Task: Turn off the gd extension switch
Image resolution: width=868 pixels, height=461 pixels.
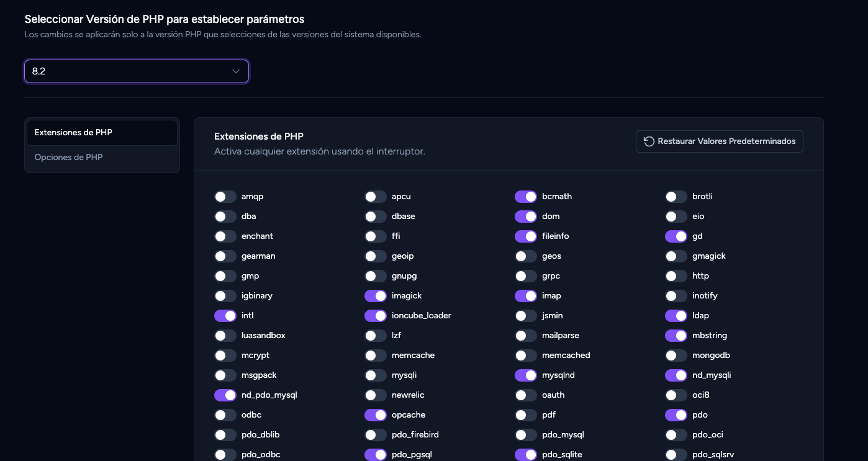Action: [676, 236]
